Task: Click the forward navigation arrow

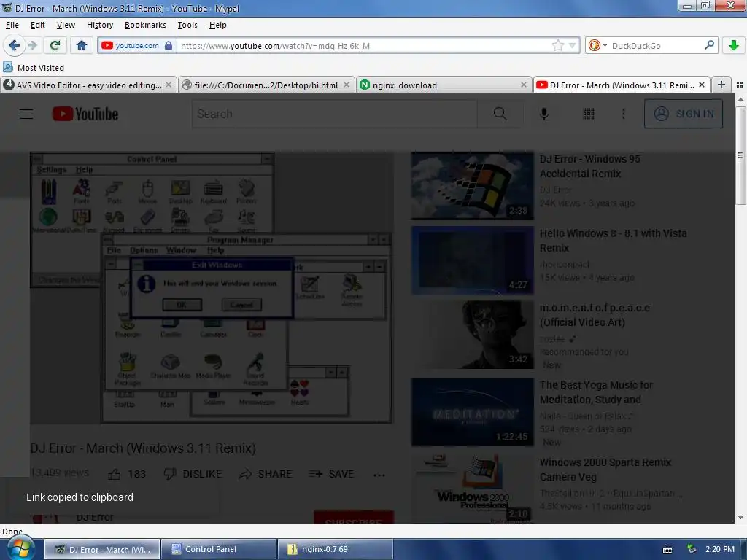Action: [32, 45]
